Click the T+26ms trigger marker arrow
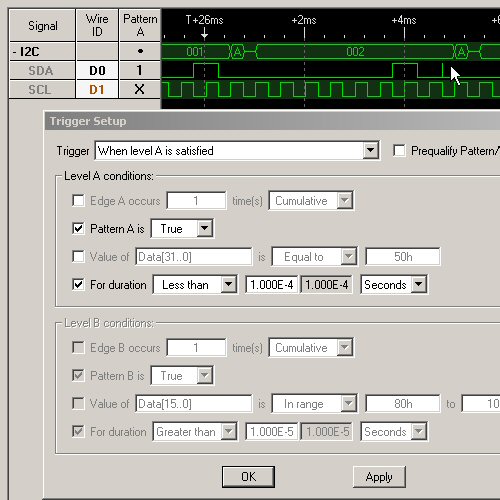500x500 pixels. click(x=204, y=34)
